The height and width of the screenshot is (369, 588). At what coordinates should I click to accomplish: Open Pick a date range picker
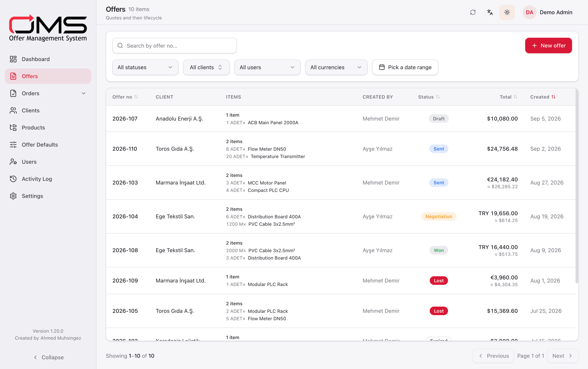pos(405,67)
